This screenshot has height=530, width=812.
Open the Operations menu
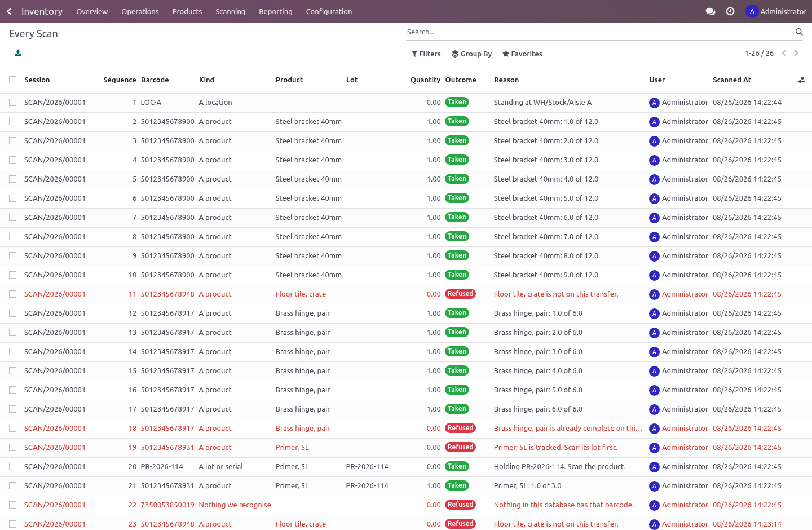coord(140,11)
